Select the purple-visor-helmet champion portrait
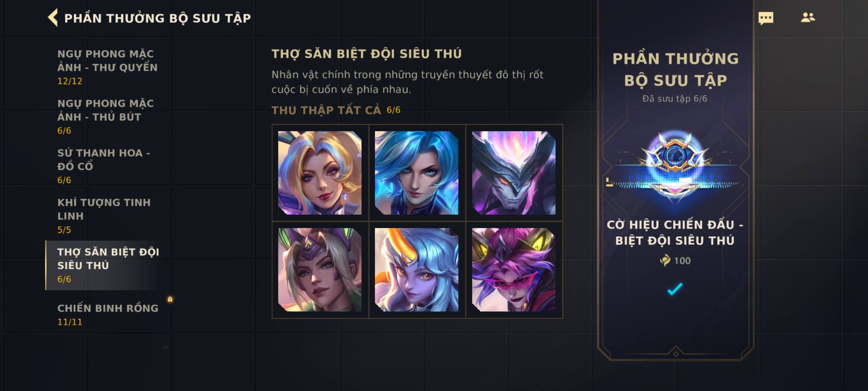 pyautogui.click(x=320, y=270)
